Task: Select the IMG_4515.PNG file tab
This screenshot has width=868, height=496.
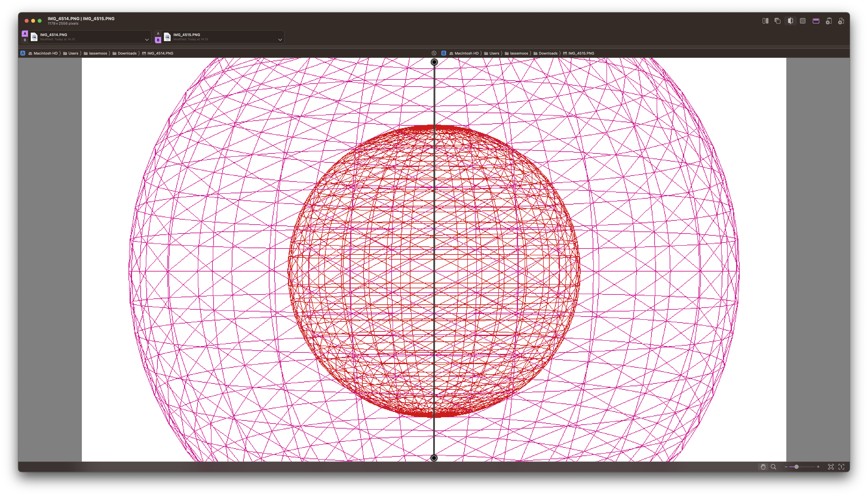Action: pos(219,37)
